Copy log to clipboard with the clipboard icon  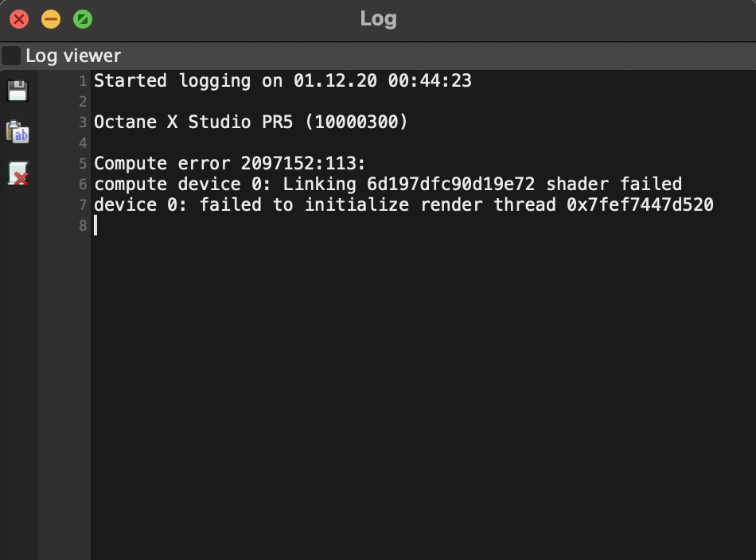tap(18, 132)
